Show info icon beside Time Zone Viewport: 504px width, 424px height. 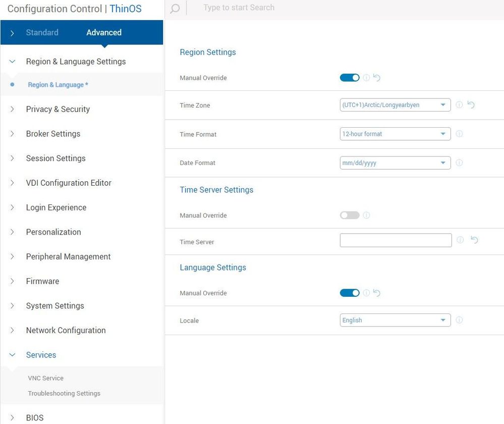459,105
